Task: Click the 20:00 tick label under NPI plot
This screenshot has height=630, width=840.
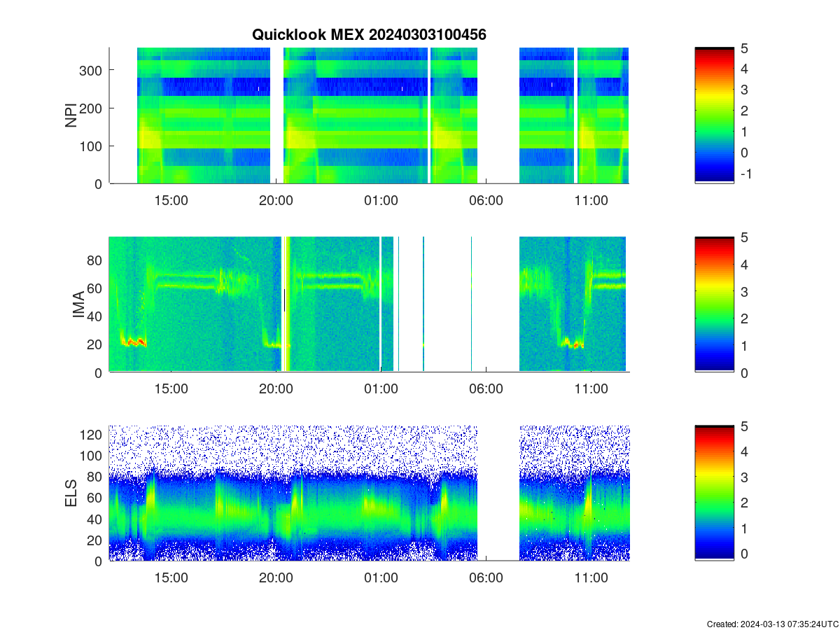Action: [276, 200]
